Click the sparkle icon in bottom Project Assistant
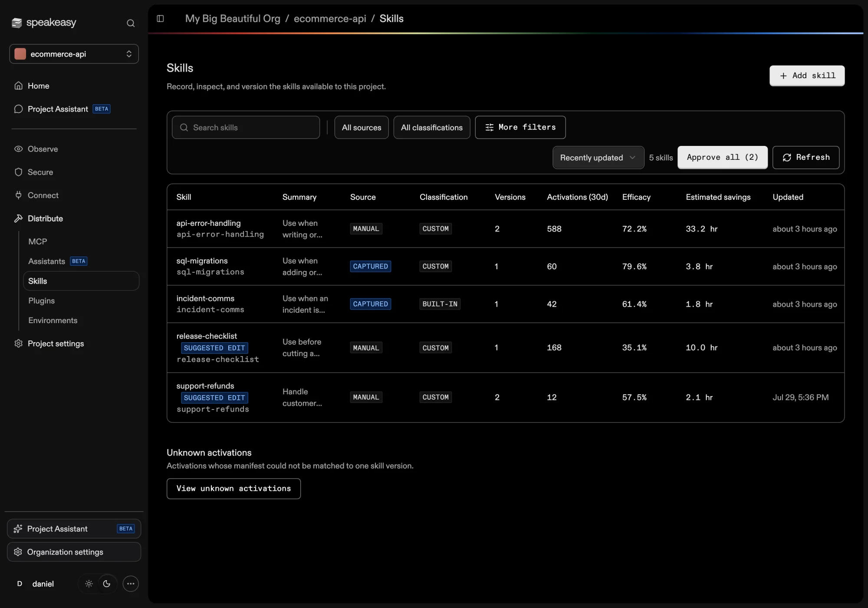Image resolution: width=868 pixels, height=608 pixels. [x=18, y=529]
